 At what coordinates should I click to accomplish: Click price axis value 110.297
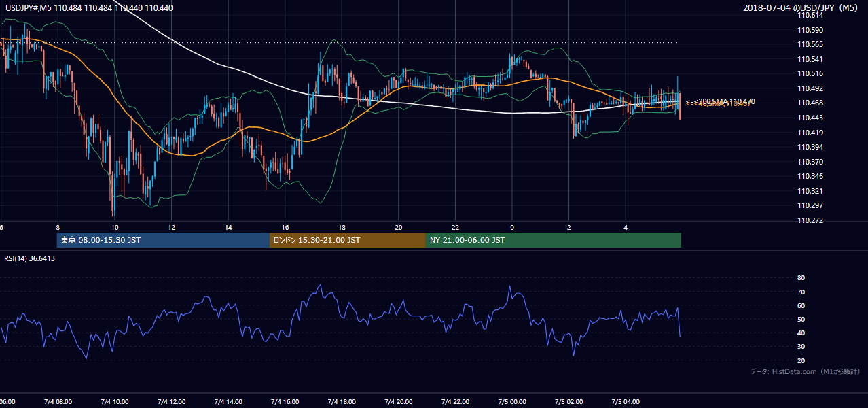(810, 205)
